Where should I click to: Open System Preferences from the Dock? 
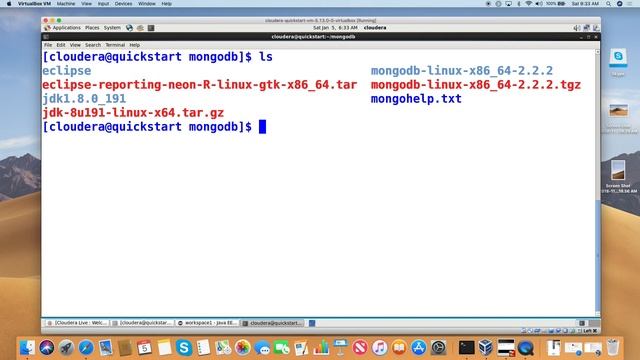[x=438, y=348]
